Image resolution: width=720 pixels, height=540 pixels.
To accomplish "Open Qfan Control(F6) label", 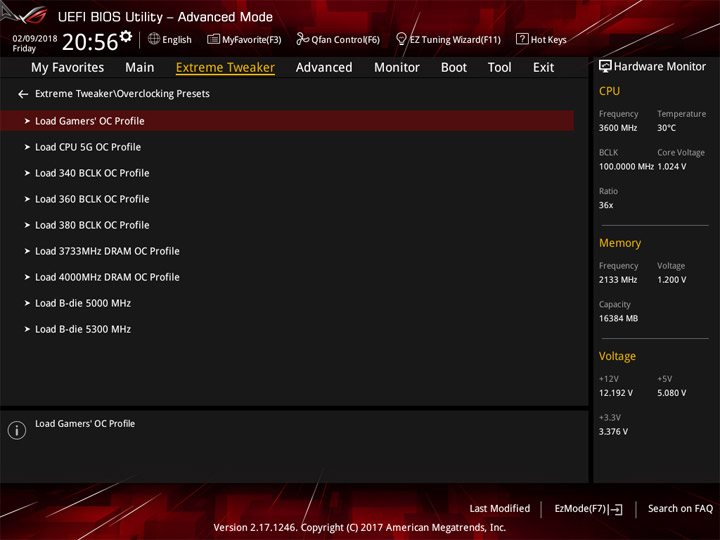I will [345, 40].
